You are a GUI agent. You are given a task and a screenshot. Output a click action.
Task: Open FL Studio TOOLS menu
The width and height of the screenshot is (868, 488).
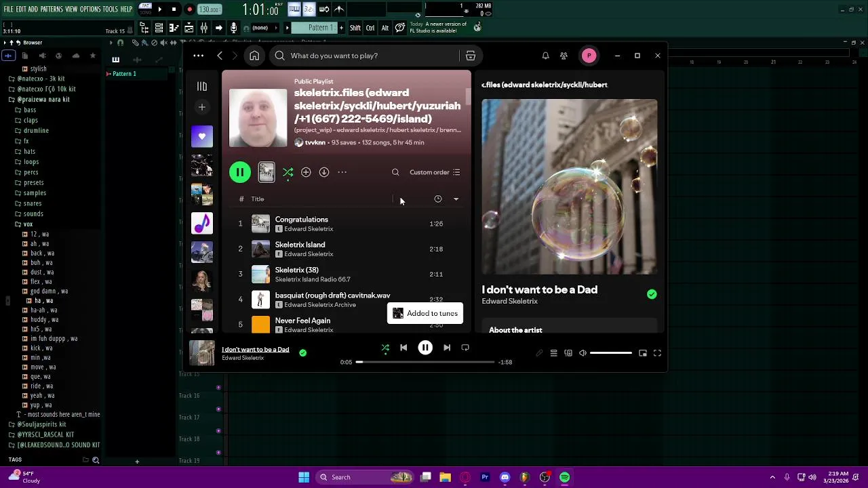111,9
